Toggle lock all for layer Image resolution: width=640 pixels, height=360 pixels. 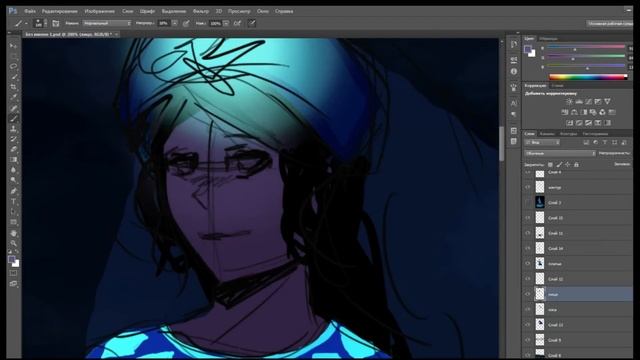576,164
